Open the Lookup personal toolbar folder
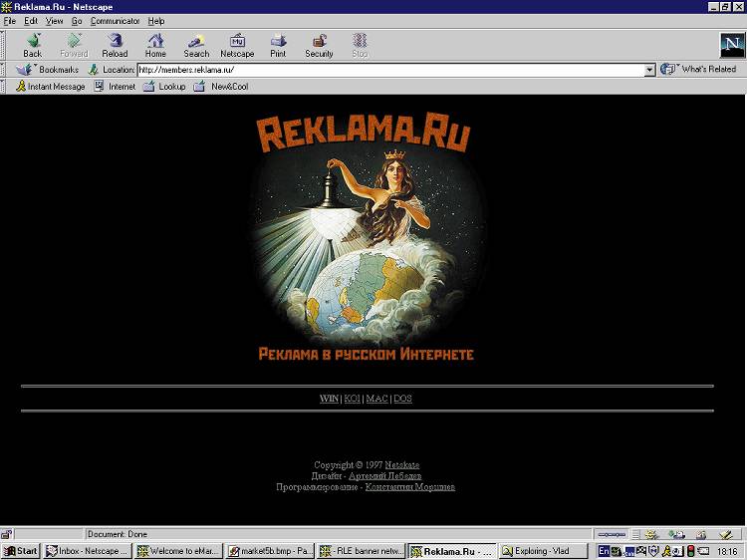Image resolution: width=747 pixels, height=560 pixels. click(164, 87)
